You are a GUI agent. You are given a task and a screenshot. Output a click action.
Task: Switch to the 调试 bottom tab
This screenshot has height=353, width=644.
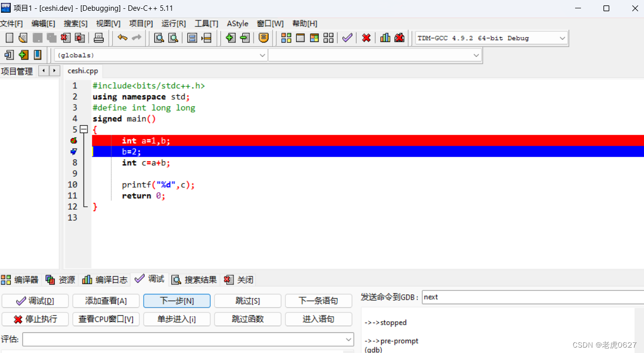point(150,279)
